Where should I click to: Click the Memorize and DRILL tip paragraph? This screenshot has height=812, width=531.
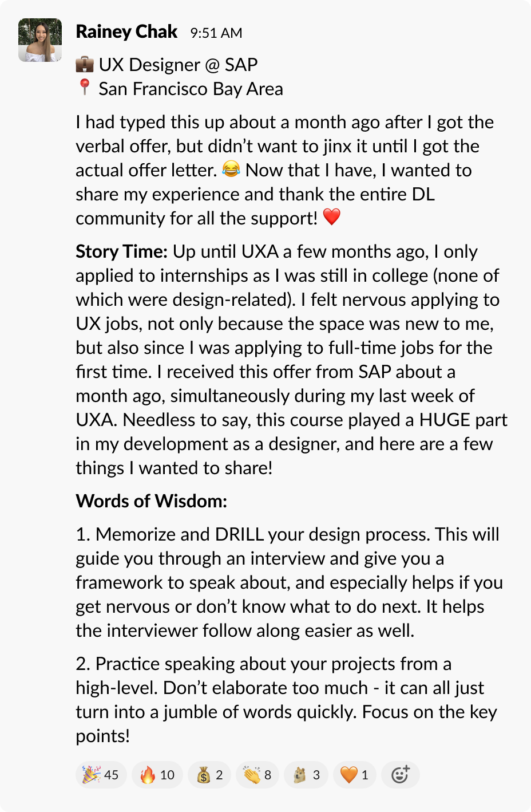click(289, 582)
